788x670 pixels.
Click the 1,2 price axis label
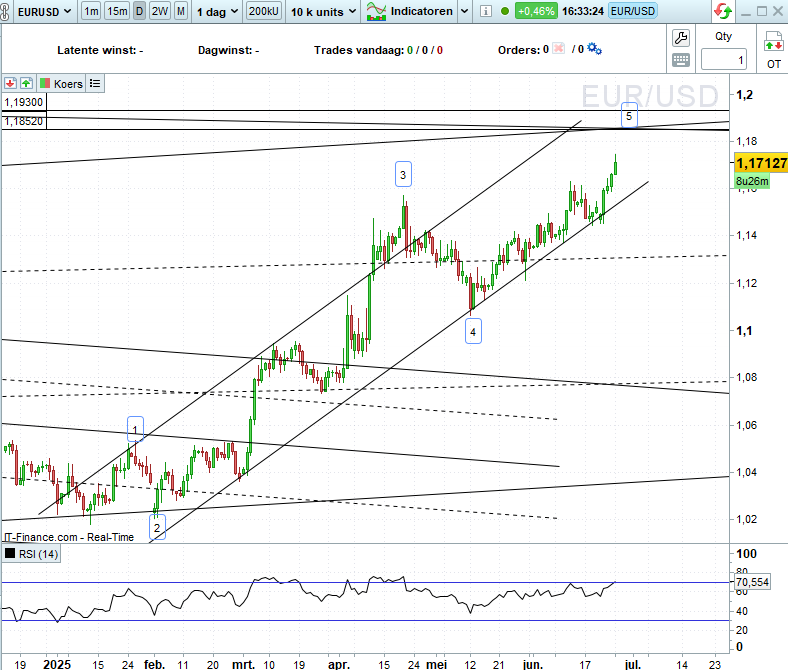coord(744,94)
